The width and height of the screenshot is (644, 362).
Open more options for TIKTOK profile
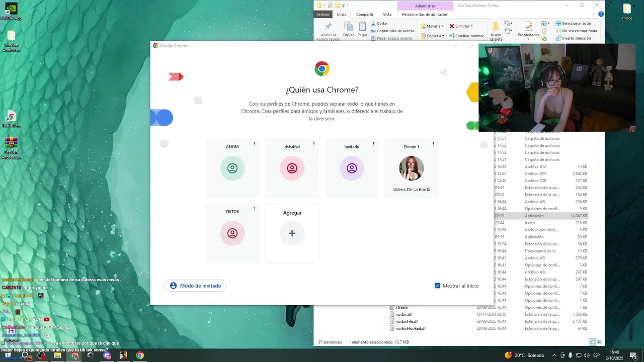(x=254, y=209)
